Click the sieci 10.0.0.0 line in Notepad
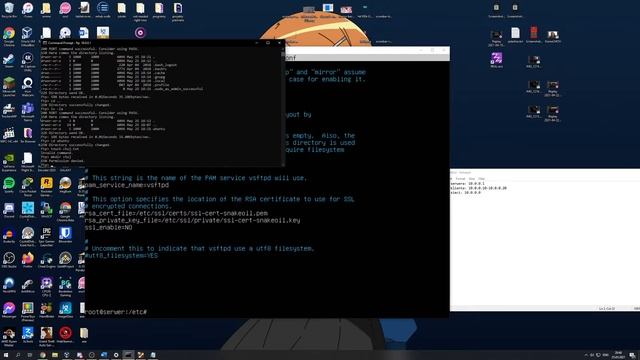Image resolution: width=640 pixels, height=360 pixels. (x=466, y=192)
